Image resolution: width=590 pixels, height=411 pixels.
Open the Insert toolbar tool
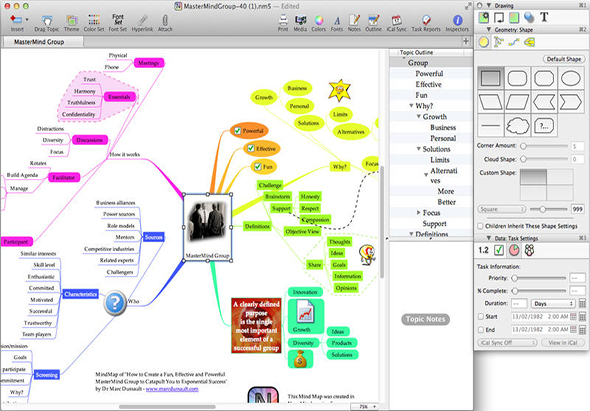coord(17,23)
